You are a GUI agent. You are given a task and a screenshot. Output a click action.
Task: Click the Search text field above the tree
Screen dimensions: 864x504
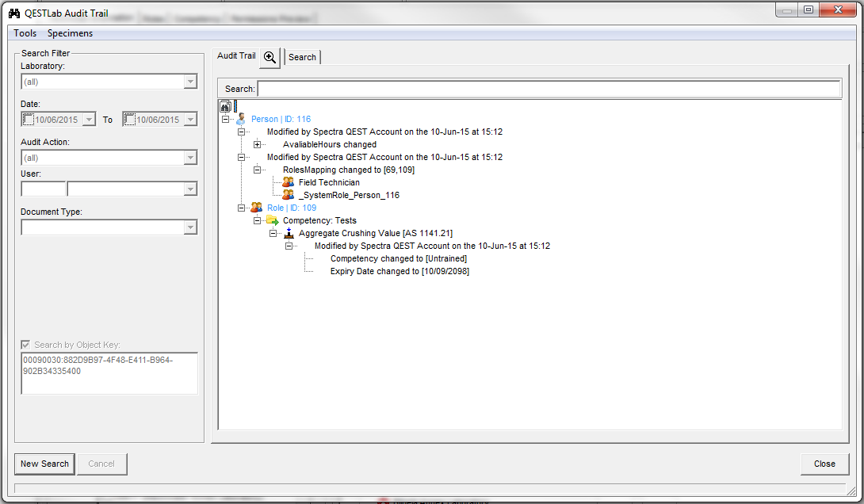click(548, 89)
